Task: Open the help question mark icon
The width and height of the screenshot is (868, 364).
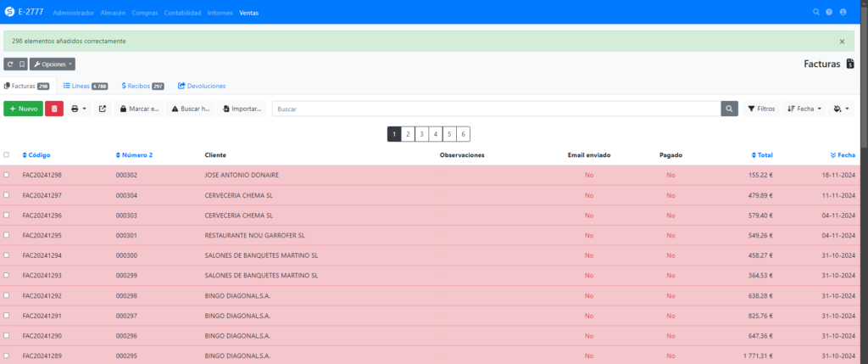Action: (829, 12)
